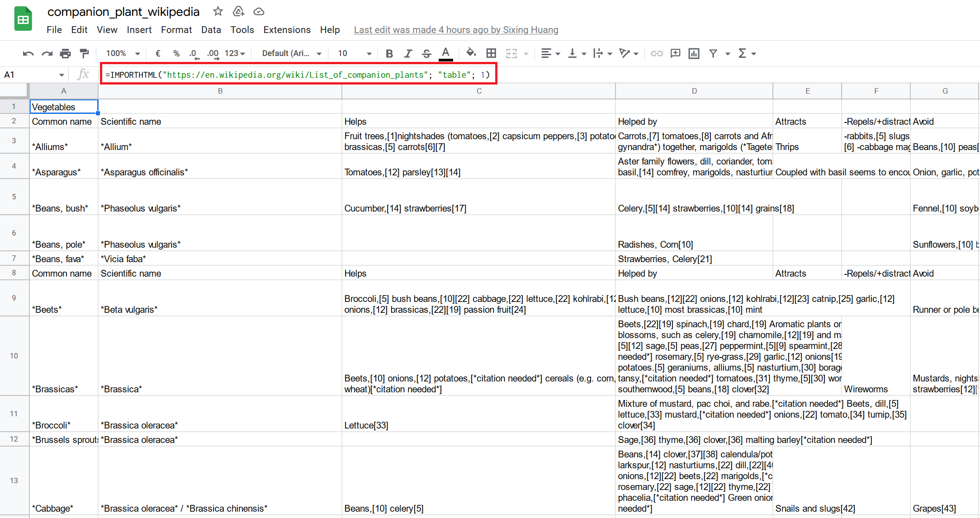Screen dimensions: 980x518
Task: Click the print icon
Action: pos(66,54)
